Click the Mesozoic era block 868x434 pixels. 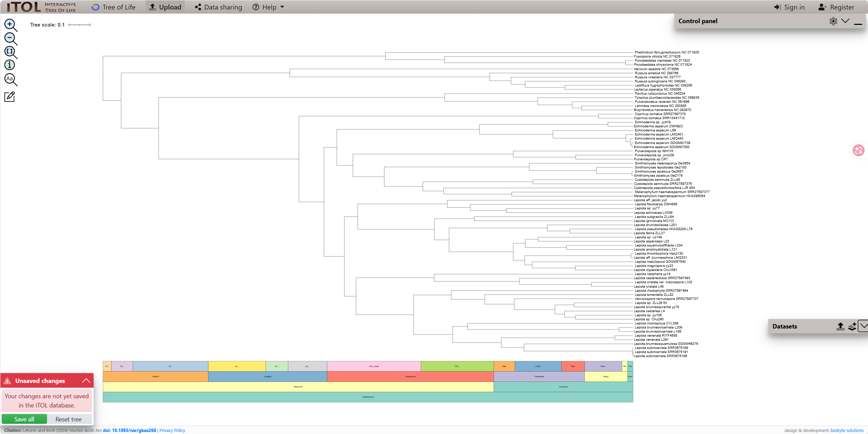(x=298, y=387)
